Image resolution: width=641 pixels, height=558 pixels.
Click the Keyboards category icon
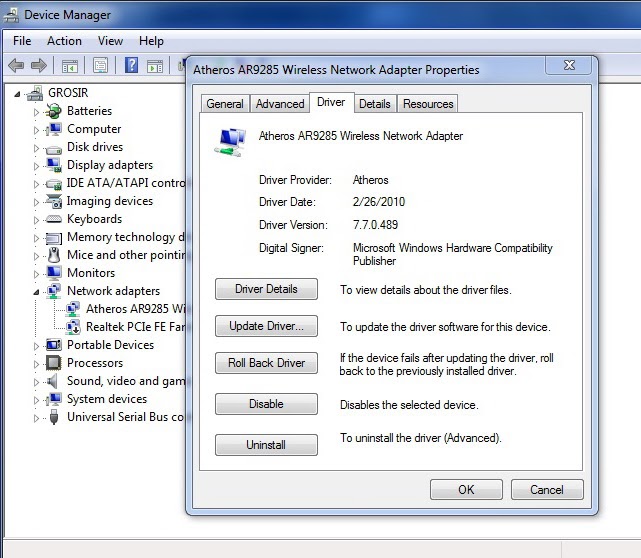coord(54,219)
